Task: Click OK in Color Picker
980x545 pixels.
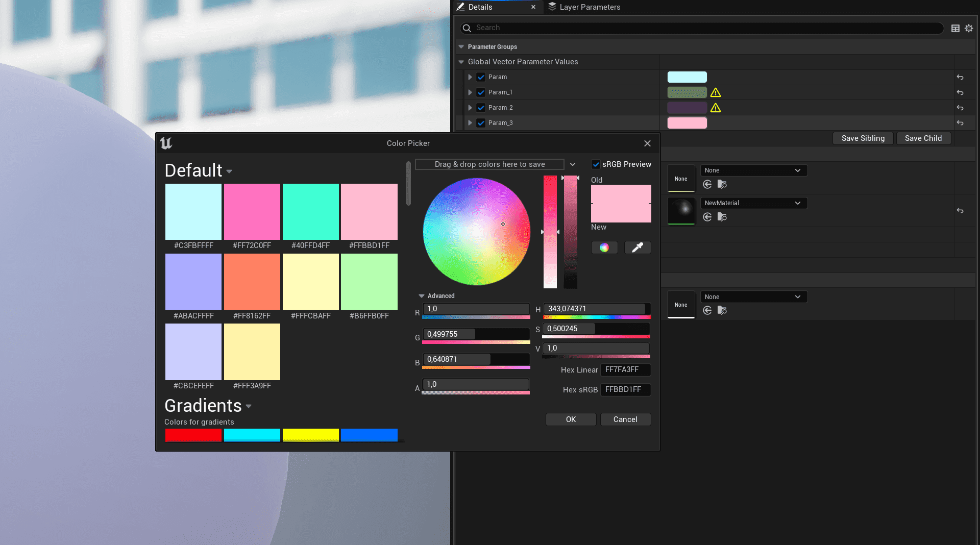Action: (x=571, y=419)
